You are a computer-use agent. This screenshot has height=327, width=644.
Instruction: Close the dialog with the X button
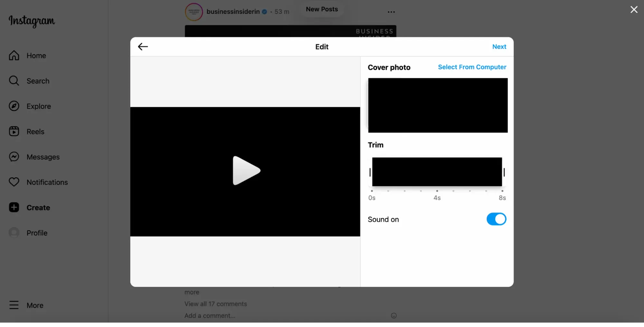pos(634,10)
